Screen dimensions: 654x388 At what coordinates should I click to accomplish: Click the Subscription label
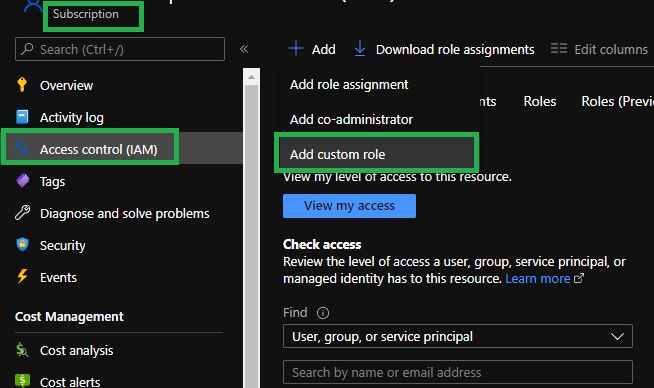[x=86, y=14]
